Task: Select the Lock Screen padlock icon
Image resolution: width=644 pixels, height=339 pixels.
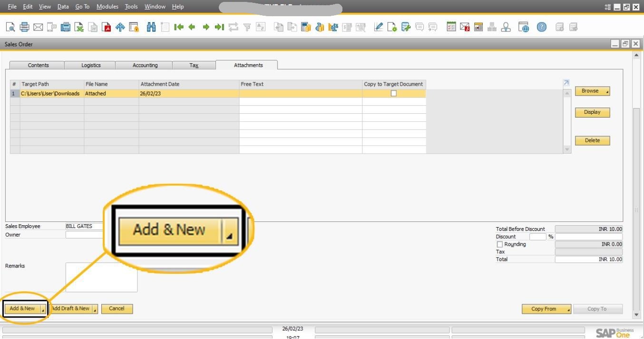Action: point(134,27)
